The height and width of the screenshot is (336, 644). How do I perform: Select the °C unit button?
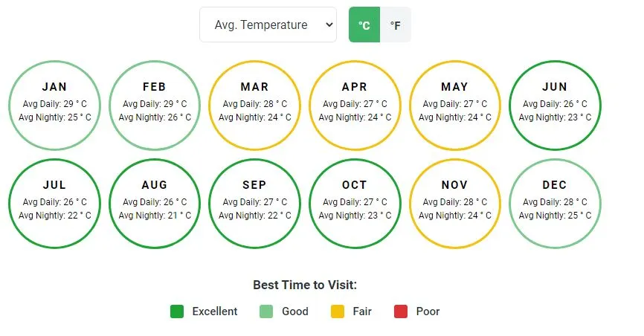364,25
